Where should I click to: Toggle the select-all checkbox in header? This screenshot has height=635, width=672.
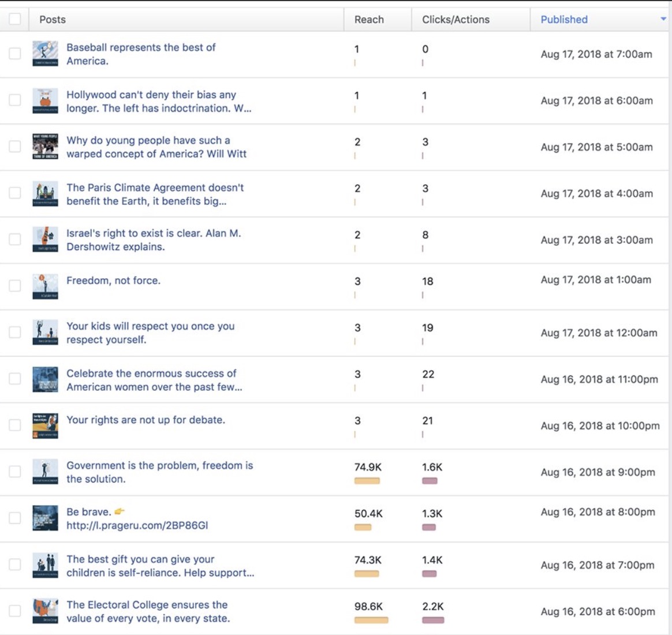click(15, 19)
